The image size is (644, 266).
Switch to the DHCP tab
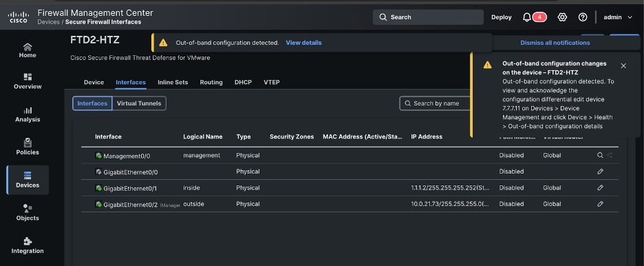[243, 82]
